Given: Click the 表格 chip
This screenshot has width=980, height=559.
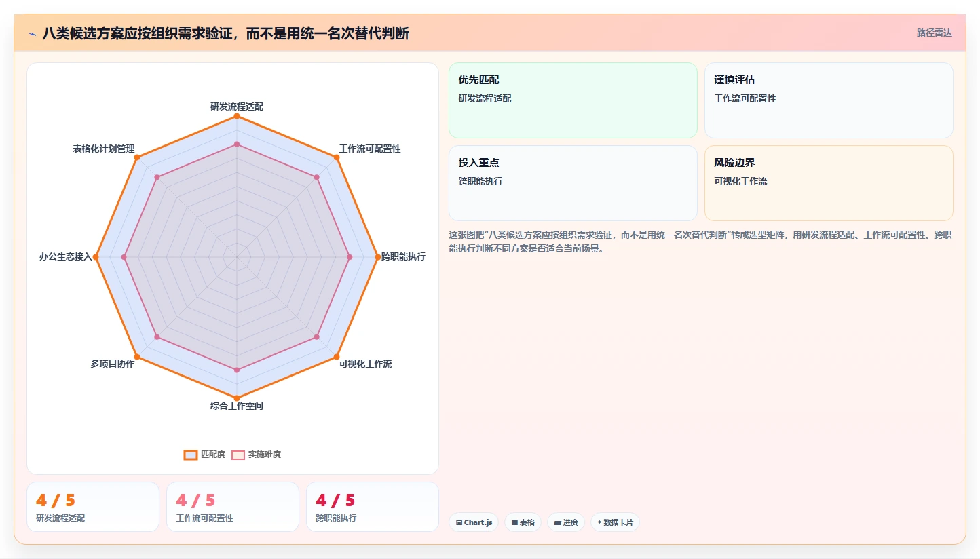Looking at the screenshot, I should 523,522.
